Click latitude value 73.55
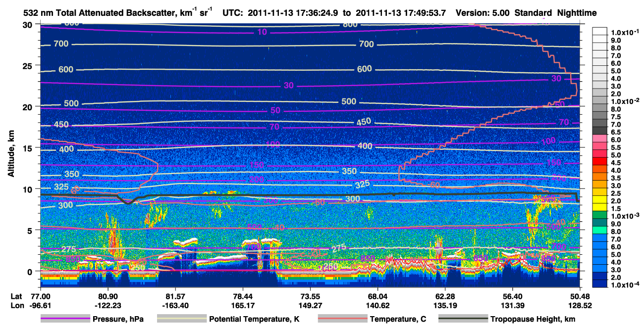This screenshot has width=644, height=330. point(310,296)
